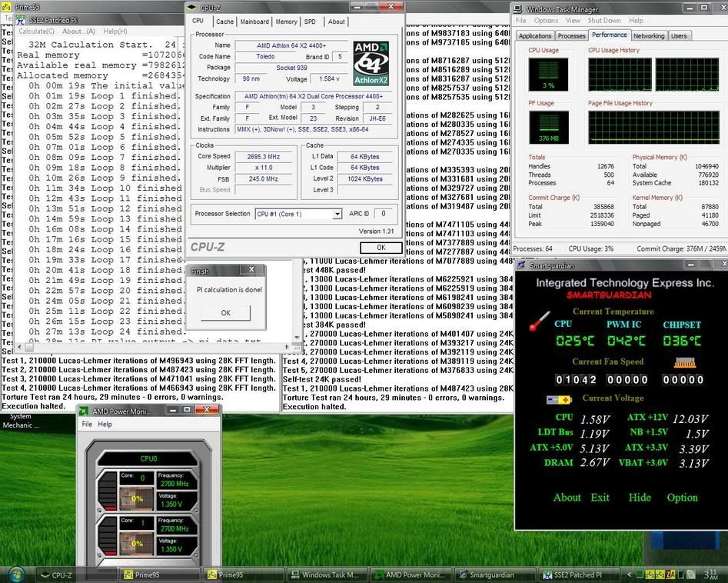This screenshot has width=728, height=583.
Task: Open the Processor Selection dropdown in CPU-Z
Action: point(337,214)
